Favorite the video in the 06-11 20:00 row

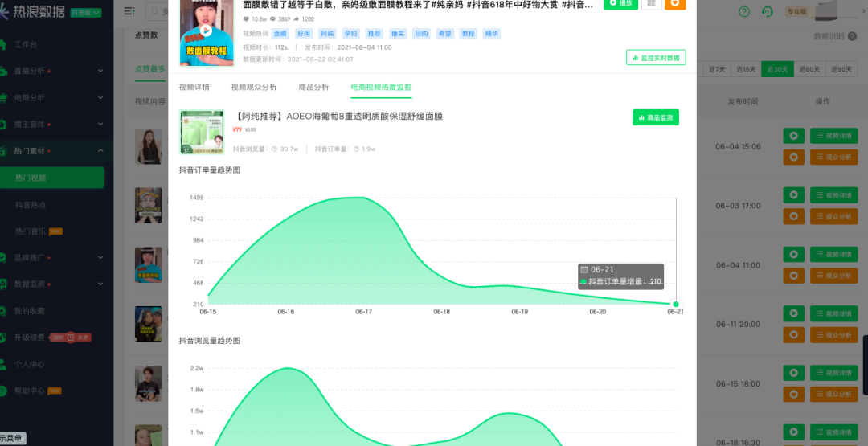(794, 335)
